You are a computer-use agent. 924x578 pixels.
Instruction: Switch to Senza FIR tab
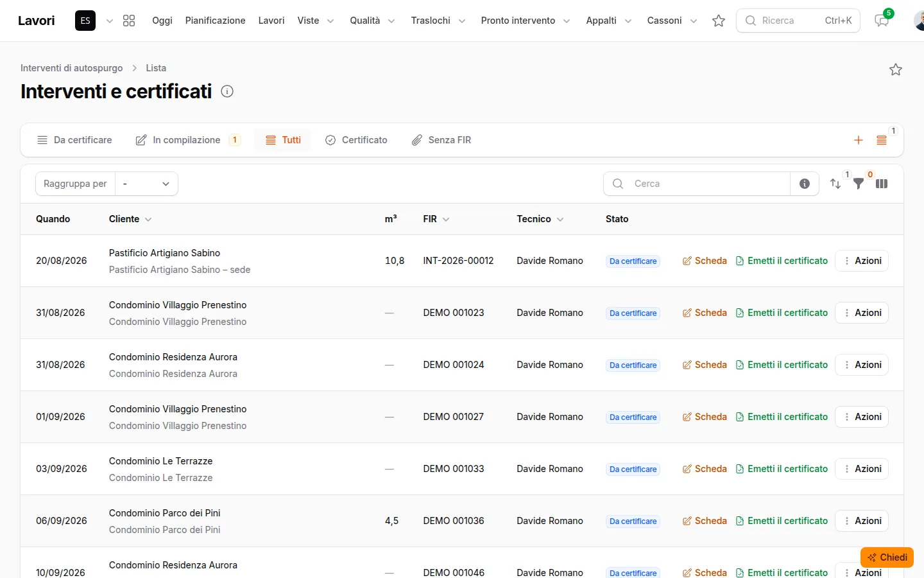(441, 140)
